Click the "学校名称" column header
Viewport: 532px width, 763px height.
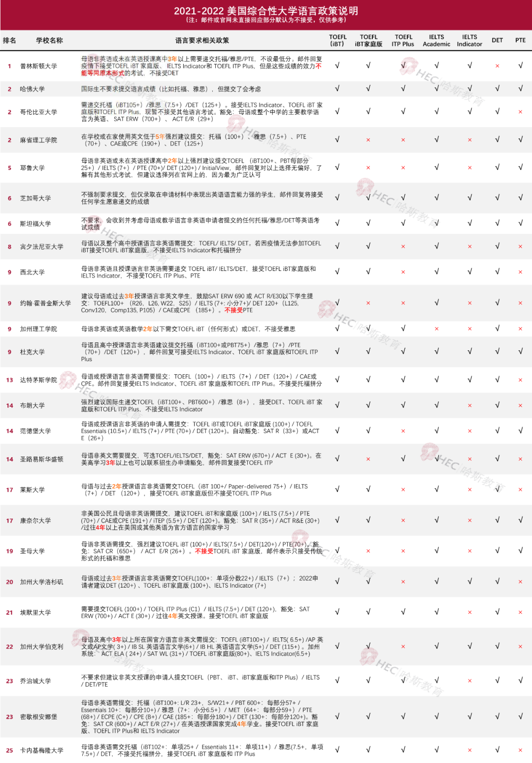coord(49,40)
